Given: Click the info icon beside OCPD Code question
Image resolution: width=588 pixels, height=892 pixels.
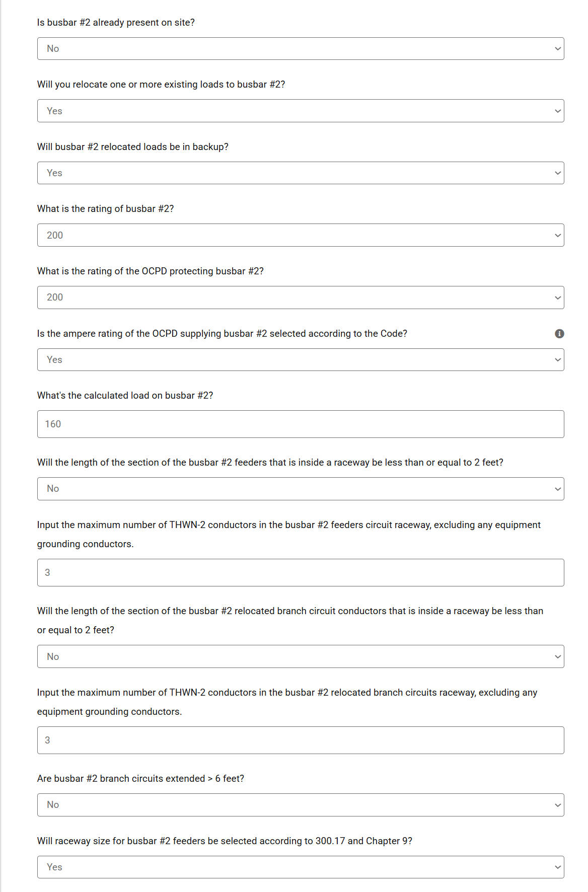Looking at the screenshot, I should coord(559,334).
